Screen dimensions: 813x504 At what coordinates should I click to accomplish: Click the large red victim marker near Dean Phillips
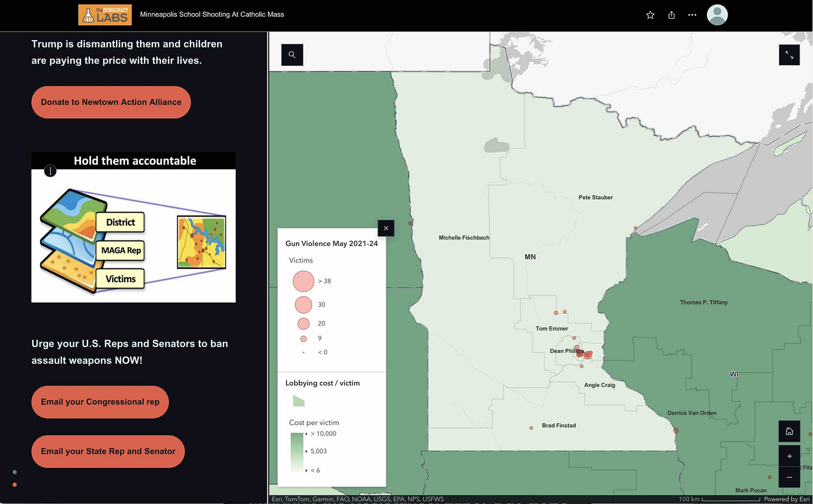[587, 354]
